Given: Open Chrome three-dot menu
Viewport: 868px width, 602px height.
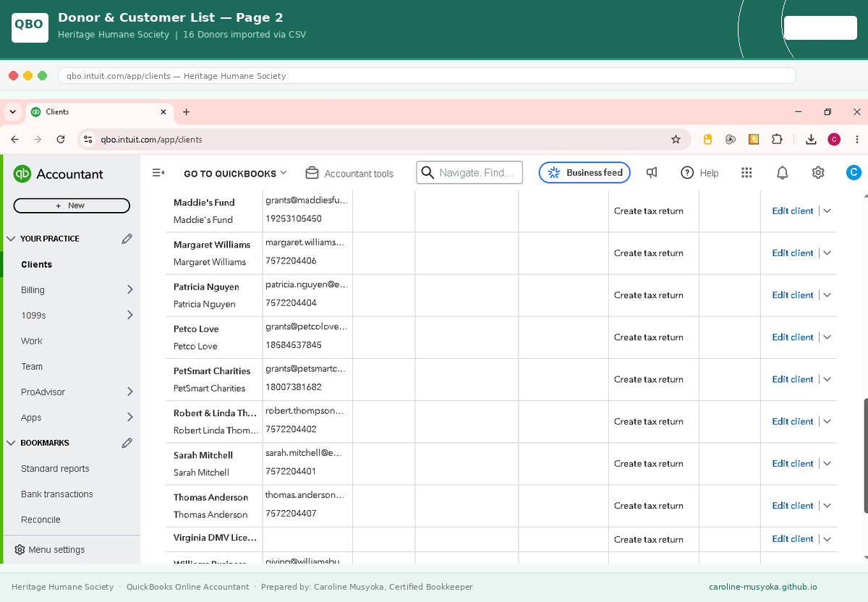Looking at the screenshot, I should click(857, 139).
